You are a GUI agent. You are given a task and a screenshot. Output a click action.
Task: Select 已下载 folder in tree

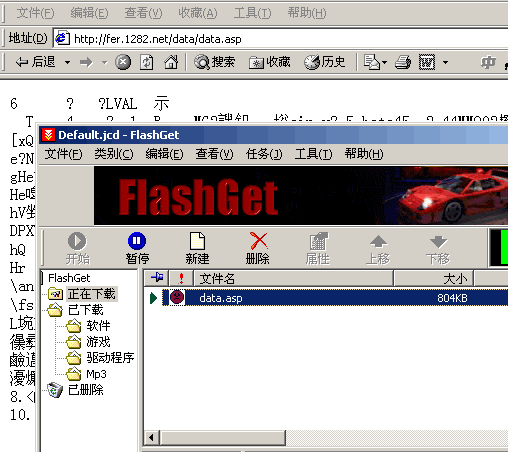click(x=86, y=310)
